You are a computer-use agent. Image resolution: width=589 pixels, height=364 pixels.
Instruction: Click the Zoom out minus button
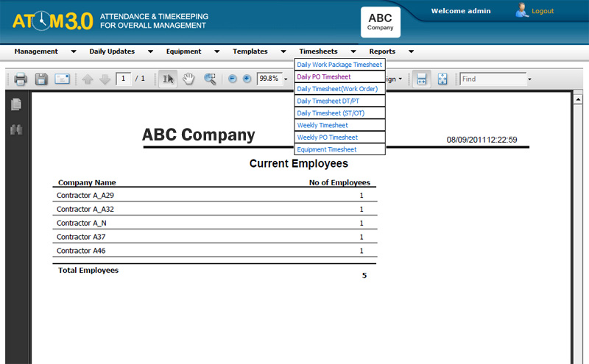233,79
